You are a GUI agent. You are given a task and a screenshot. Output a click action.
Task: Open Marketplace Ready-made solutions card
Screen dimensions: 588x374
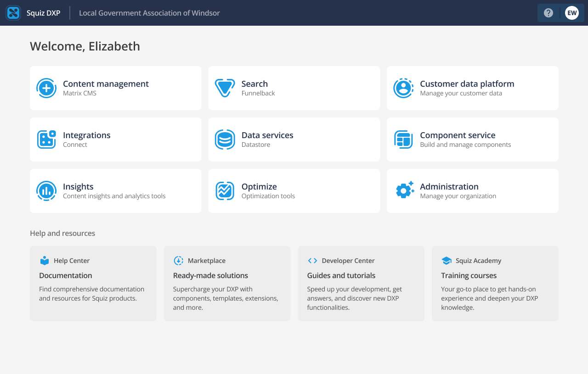[x=227, y=284]
